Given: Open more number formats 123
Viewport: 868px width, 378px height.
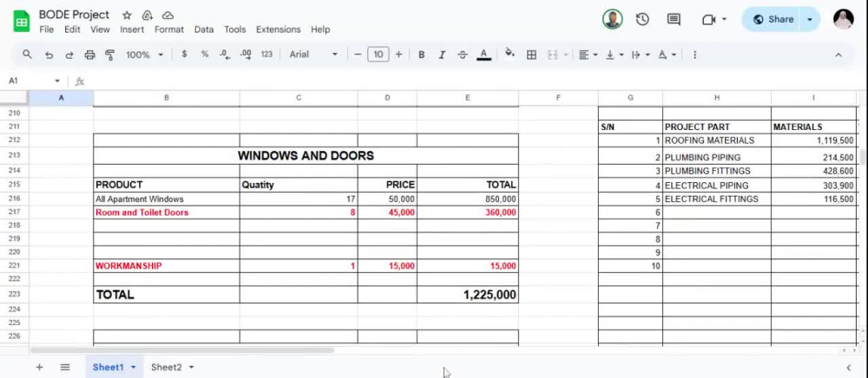Looking at the screenshot, I should click(266, 54).
